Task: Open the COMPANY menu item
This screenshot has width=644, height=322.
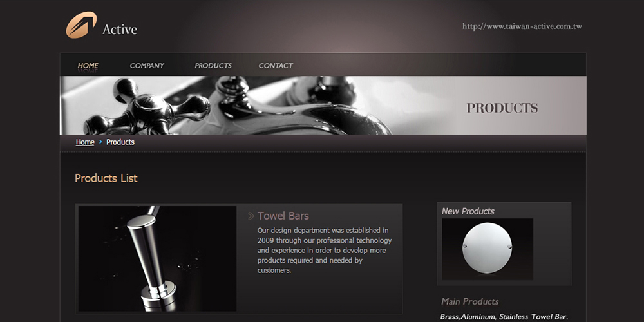Action: coord(147,66)
